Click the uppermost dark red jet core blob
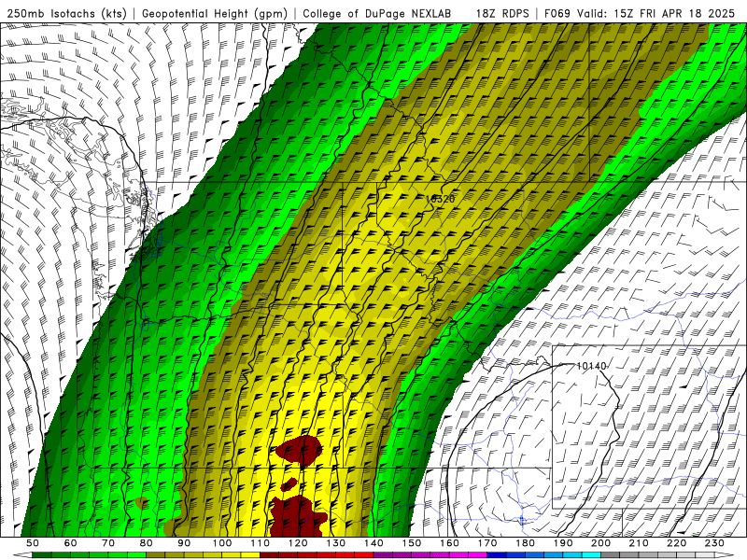The image size is (747, 560). (x=299, y=450)
